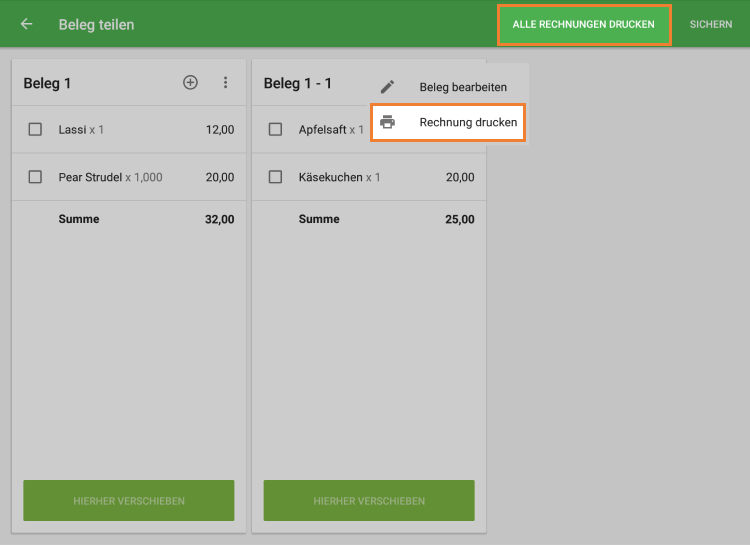This screenshot has width=750, height=545.
Task: Tick the Pear Strudel checkbox
Action: click(35, 177)
